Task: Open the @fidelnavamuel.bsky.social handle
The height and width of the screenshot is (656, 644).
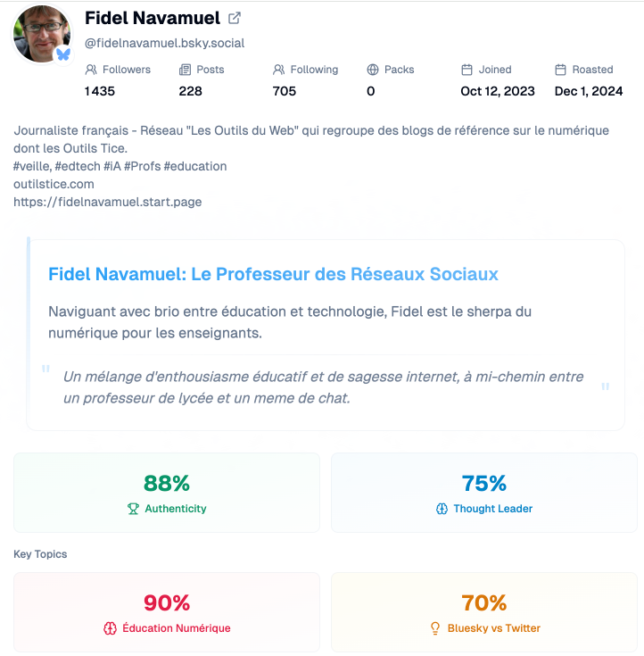Action: 165,43
